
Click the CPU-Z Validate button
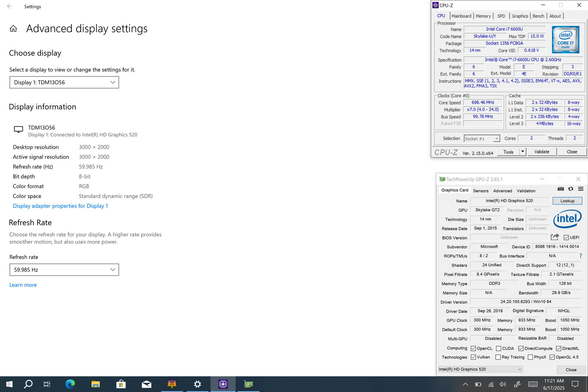point(542,152)
